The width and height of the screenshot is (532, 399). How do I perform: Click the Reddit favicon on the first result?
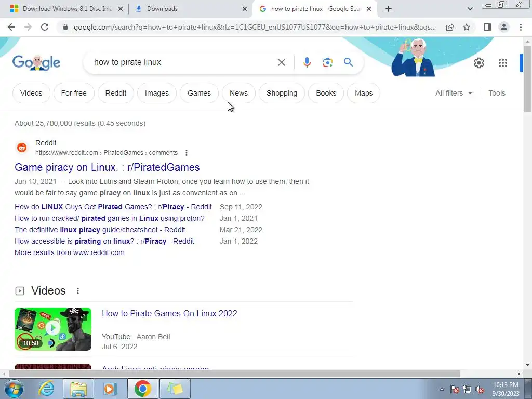click(22, 148)
